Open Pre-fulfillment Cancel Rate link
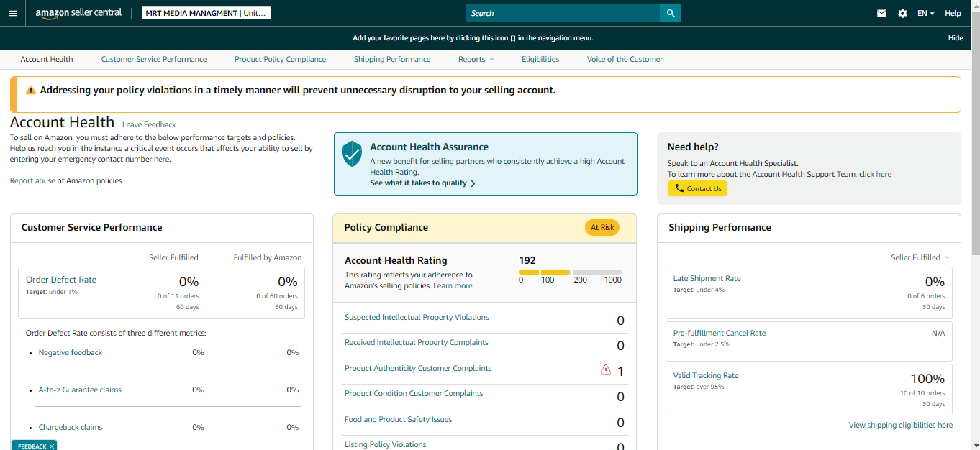 click(x=720, y=333)
